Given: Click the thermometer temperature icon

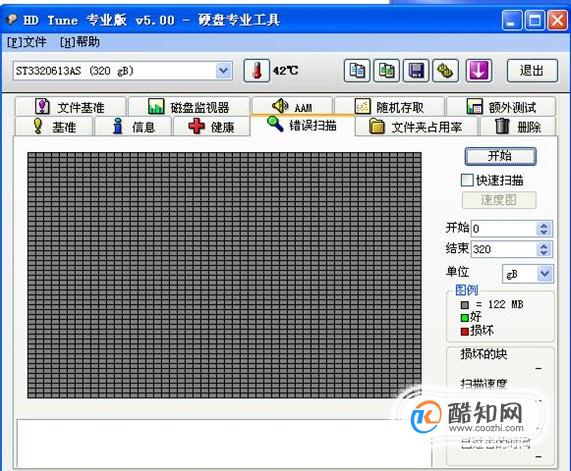Looking at the screenshot, I should pos(257,70).
